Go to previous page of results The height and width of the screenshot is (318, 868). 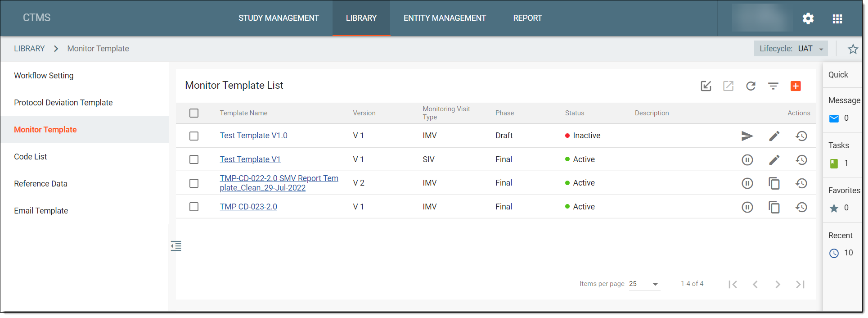[x=755, y=284]
